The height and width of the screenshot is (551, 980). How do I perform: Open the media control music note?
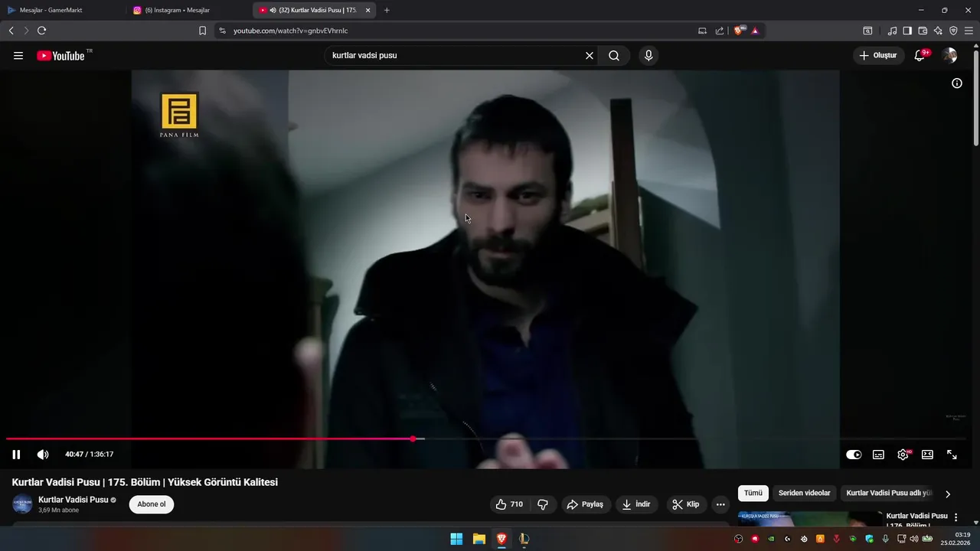[893, 31]
